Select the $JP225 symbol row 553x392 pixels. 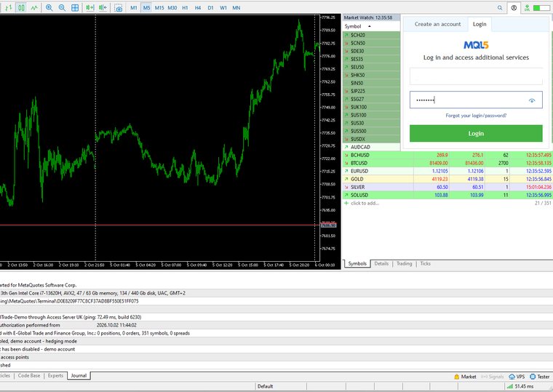371,91
